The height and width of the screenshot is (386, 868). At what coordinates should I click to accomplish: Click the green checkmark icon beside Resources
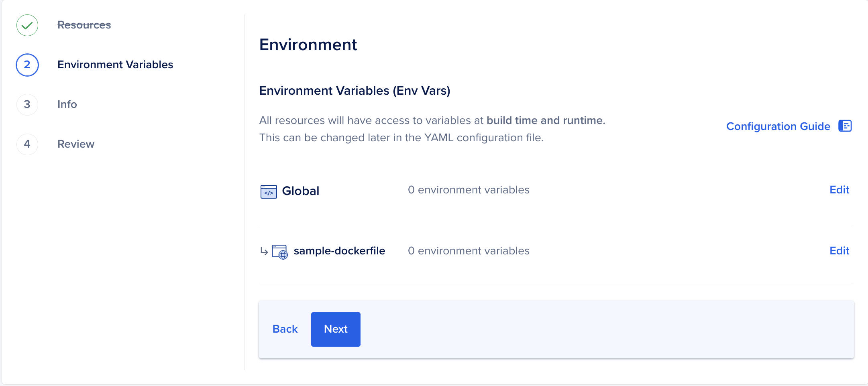click(x=27, y=25)
